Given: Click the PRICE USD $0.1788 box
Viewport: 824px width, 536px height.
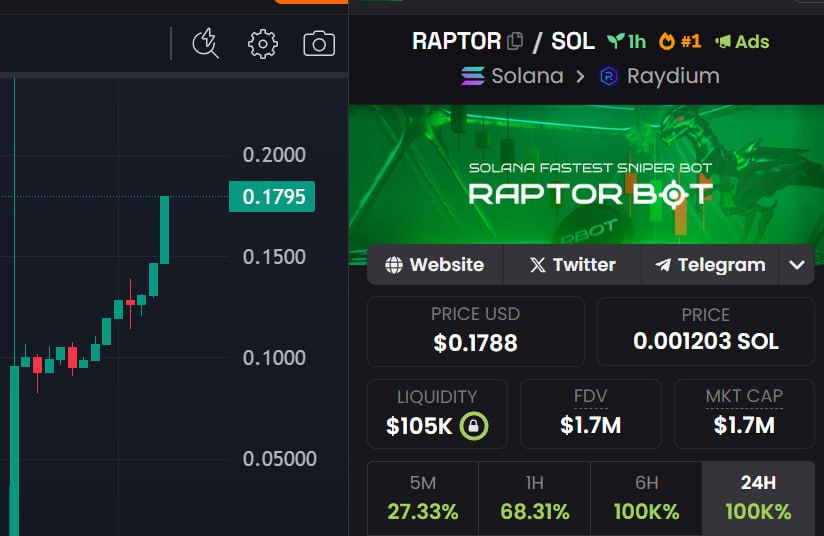Looking at the screenshot, I should pyautogui.click(x=476, y=331).
